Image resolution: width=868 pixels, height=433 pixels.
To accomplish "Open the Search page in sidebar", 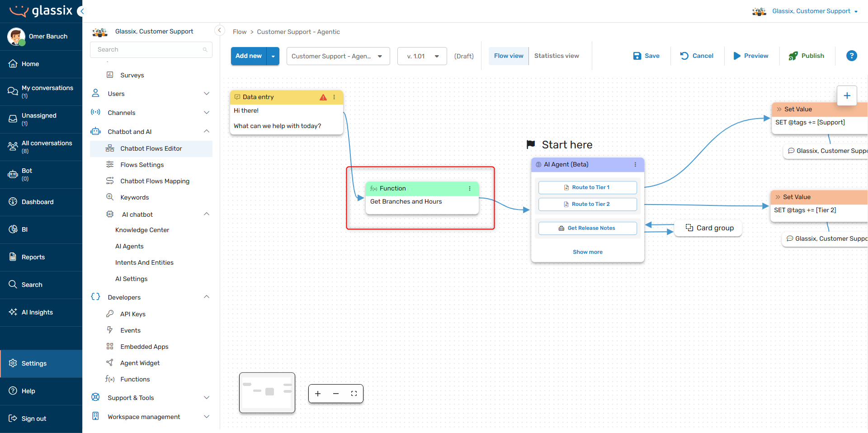I will 41,285.
